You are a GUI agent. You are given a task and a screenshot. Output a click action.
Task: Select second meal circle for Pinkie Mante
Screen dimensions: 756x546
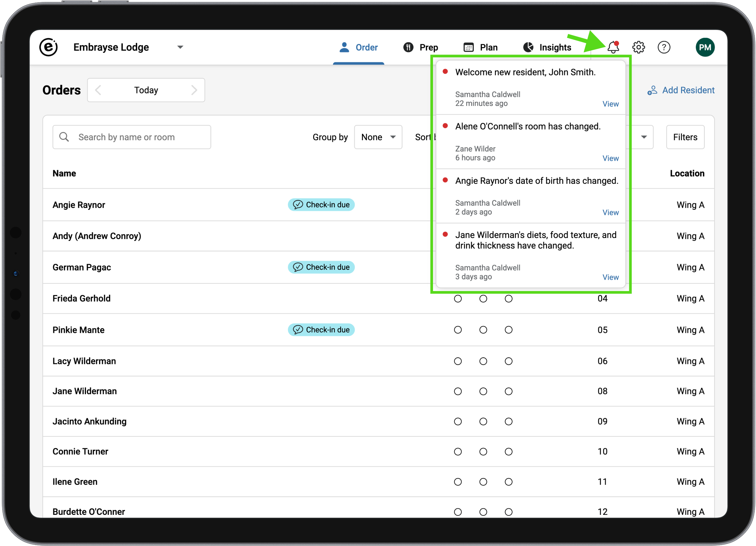tap(483, 330)
